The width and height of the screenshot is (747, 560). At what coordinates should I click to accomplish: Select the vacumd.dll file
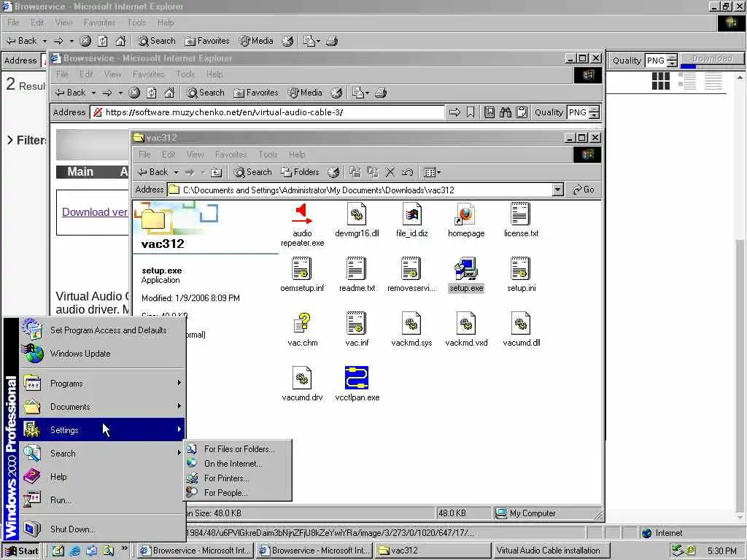[520, 324]
